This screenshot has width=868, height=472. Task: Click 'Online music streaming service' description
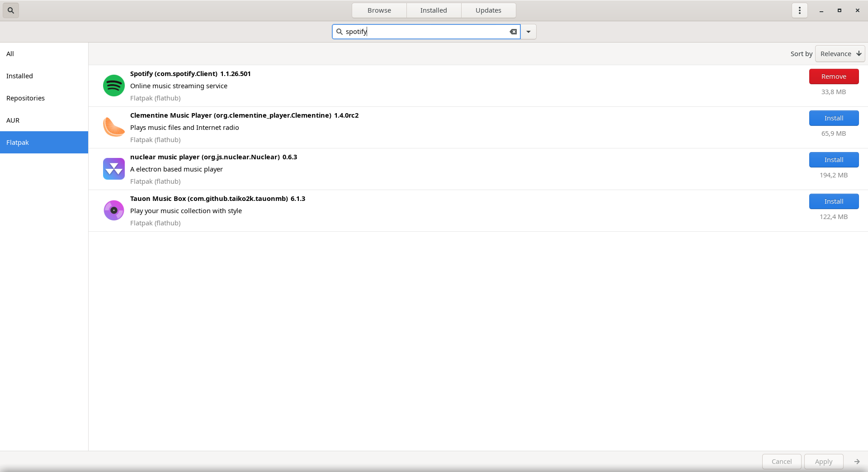click(x=179, y=86)
